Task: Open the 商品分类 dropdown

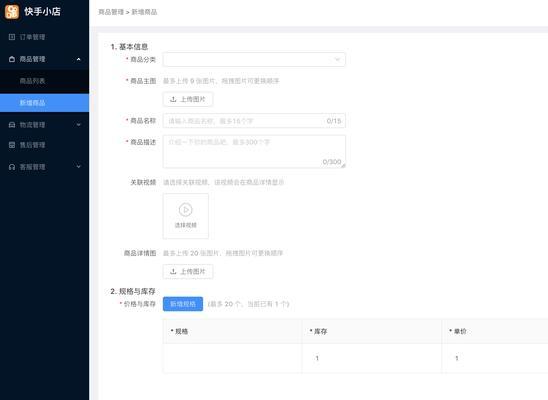Action: (x=254, y=60)
